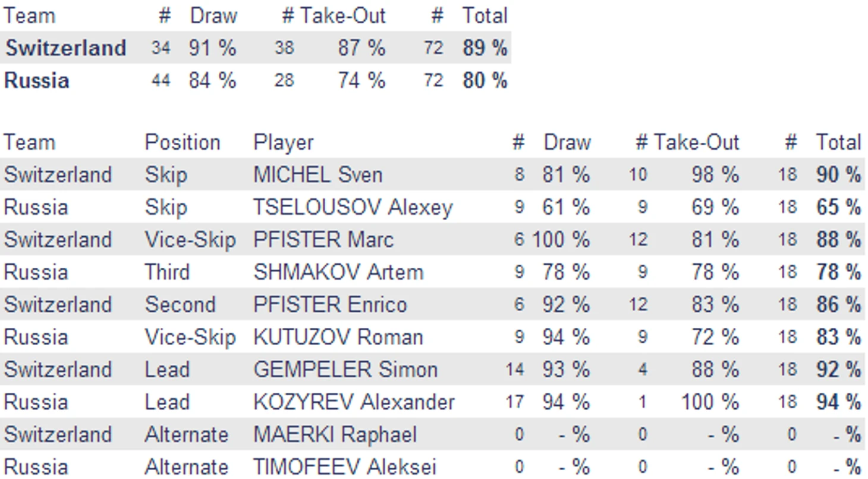Click Switzerland's 89 % total value

(485, 48)
